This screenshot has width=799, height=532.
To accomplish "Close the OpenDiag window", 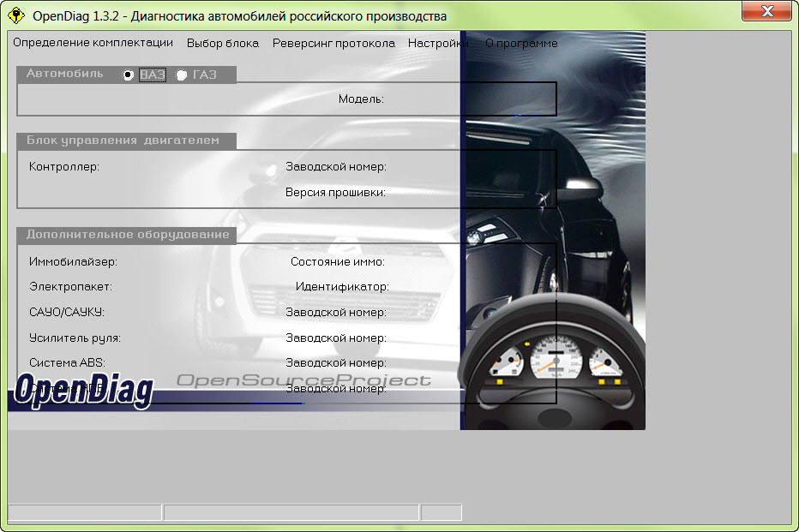I will tap(766, 10).
